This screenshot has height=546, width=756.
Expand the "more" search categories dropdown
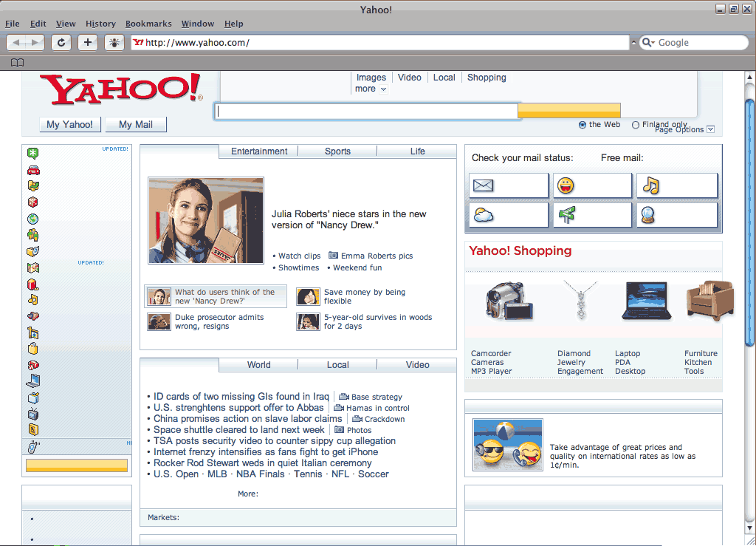tap(371, 89)
